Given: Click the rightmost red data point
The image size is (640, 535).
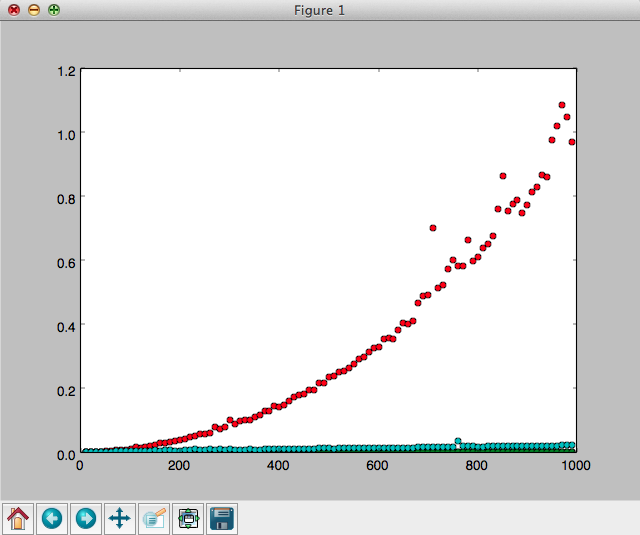Looking at the screenshot, I should 572,142.
